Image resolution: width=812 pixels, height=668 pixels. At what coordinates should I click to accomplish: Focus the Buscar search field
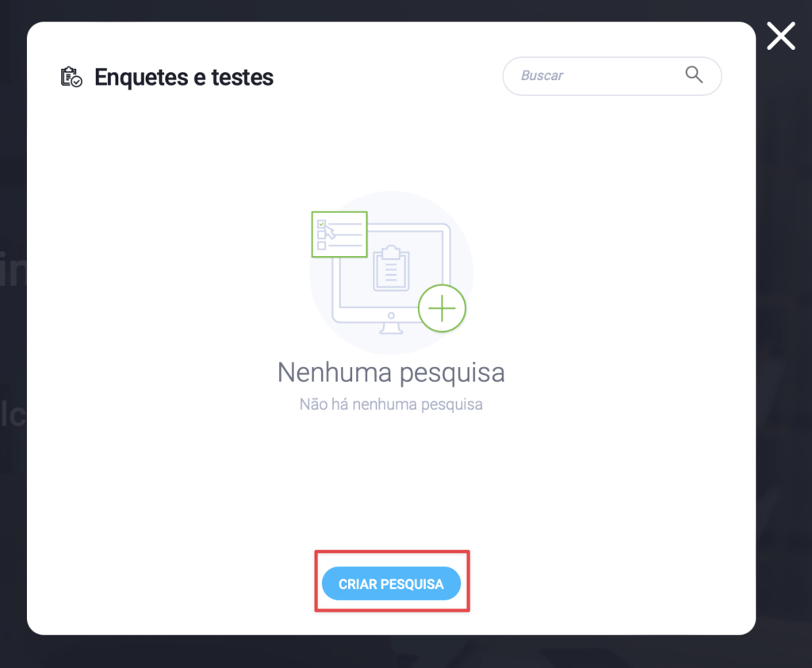(x=611, y=76)
